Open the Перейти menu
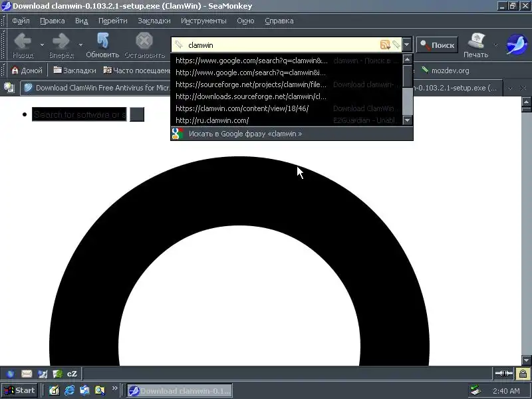 tap(112, 21)
